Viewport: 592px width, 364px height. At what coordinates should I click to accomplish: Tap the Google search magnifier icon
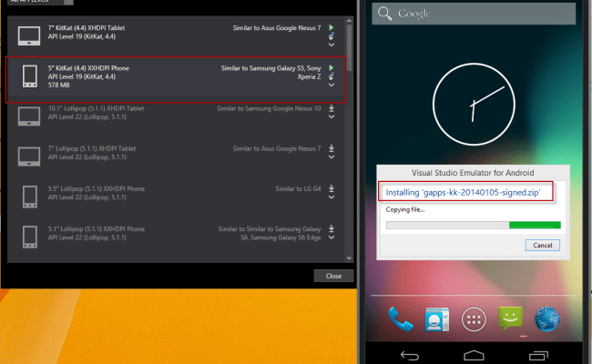click(x=384, y=14)
